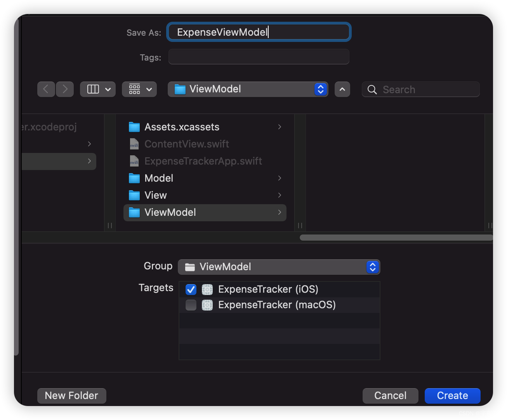Expand the ViewModel folder chevron
Image resolution: width=507 pixels, height=420 pixels.
tap(280, 212)
